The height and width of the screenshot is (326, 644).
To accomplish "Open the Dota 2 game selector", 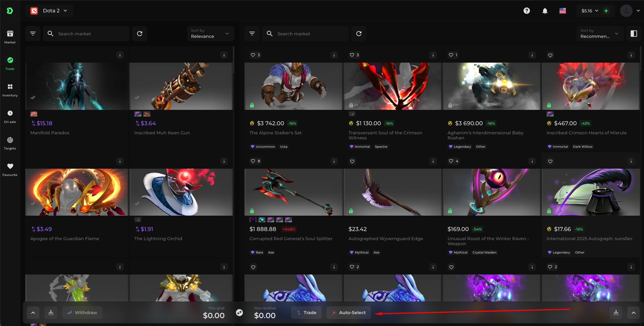I will (x=49, y=11).
